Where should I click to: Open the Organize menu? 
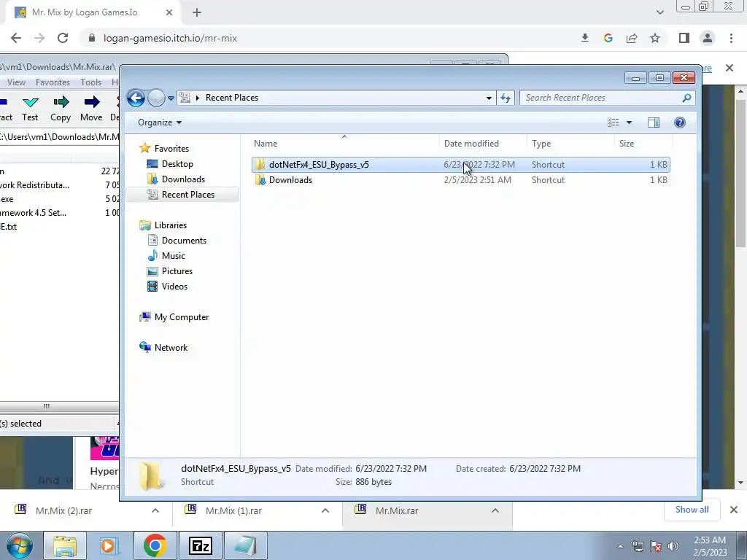point(160,122)
